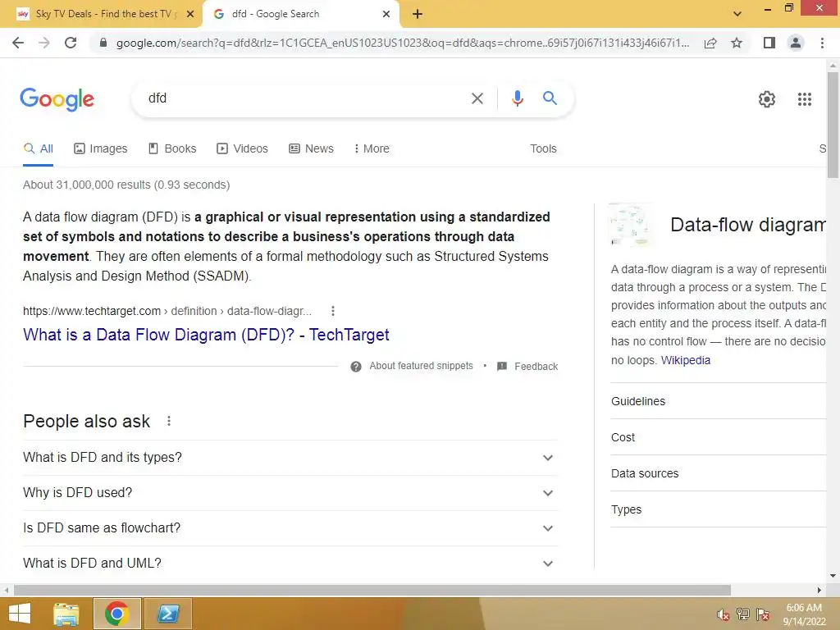Click the question mark snippet info icon
The height and width of the screenshot is (630, 840).
(356, 367)
